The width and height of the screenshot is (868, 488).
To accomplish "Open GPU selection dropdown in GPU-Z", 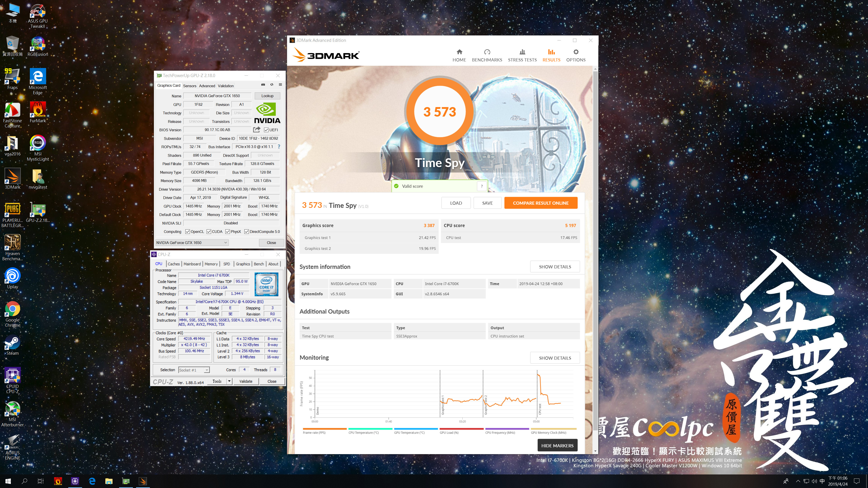I will tap(192, 242).
